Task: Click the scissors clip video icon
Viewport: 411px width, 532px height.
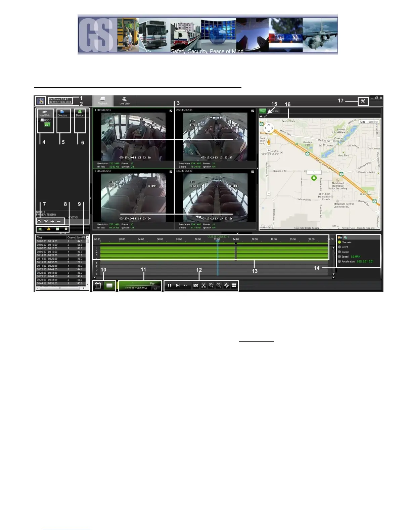Action: (x=203, y=285)
